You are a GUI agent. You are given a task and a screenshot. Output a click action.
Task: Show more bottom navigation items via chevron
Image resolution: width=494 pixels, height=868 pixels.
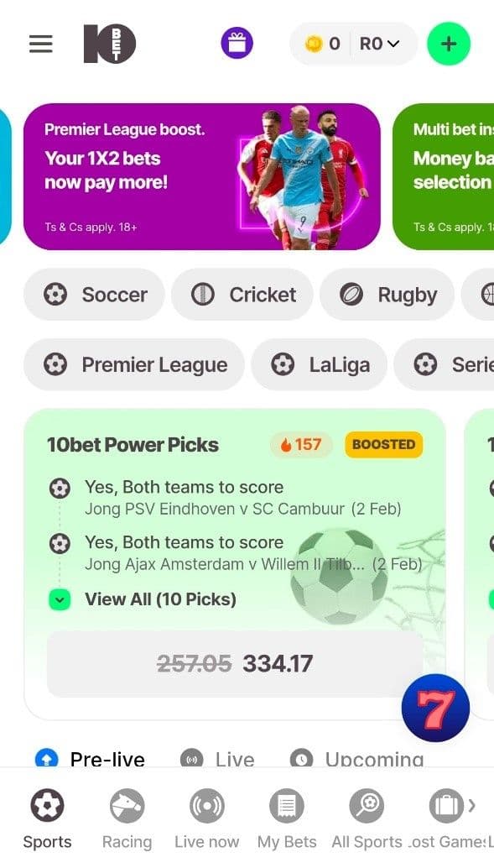(x=472, y=805)
